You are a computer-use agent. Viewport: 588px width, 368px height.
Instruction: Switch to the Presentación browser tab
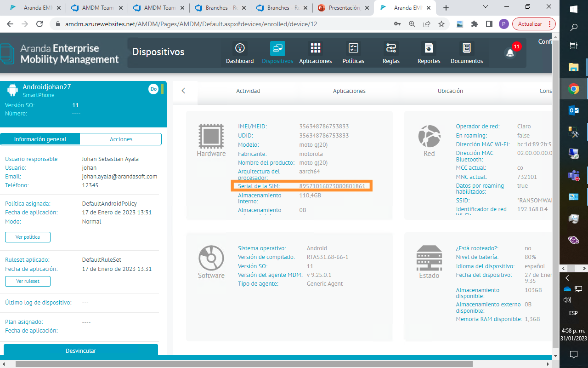point(343,8)
